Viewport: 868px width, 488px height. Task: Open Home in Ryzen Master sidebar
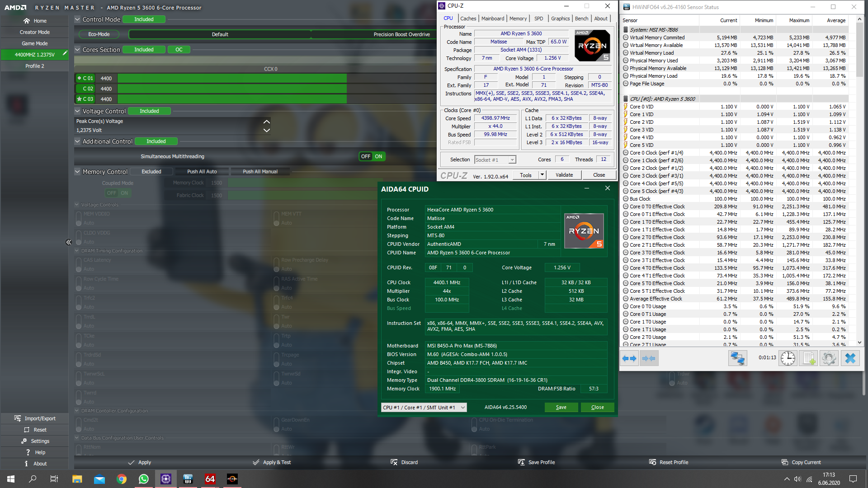click(34, 21)
